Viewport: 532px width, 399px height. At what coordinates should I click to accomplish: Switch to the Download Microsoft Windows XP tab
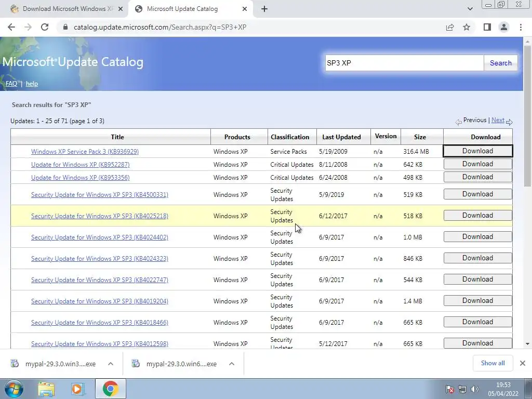64,9
